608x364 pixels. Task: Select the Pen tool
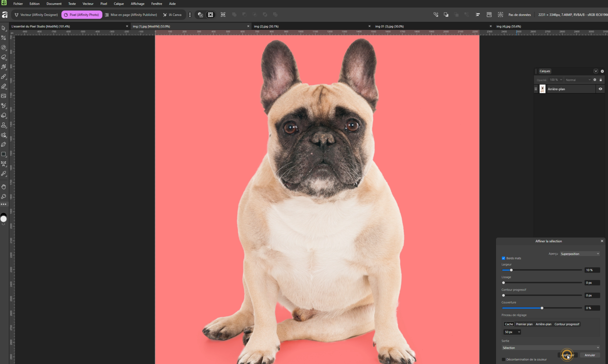pos(4,145)
